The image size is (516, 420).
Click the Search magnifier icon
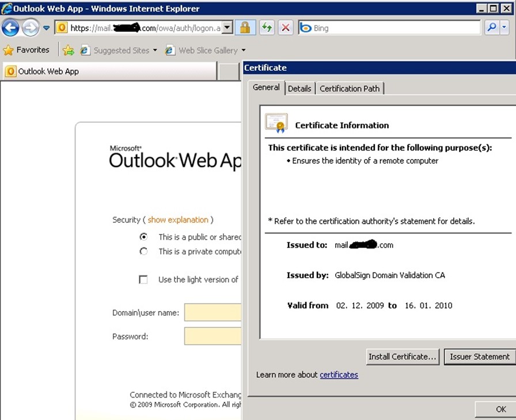491,28
